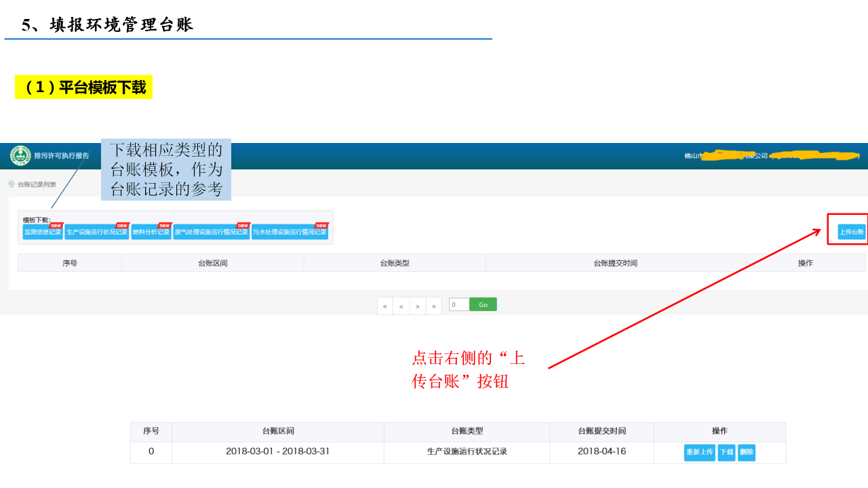The image size is (868, 488).
Task: Go to first page with « button
Action: [384, 306]
